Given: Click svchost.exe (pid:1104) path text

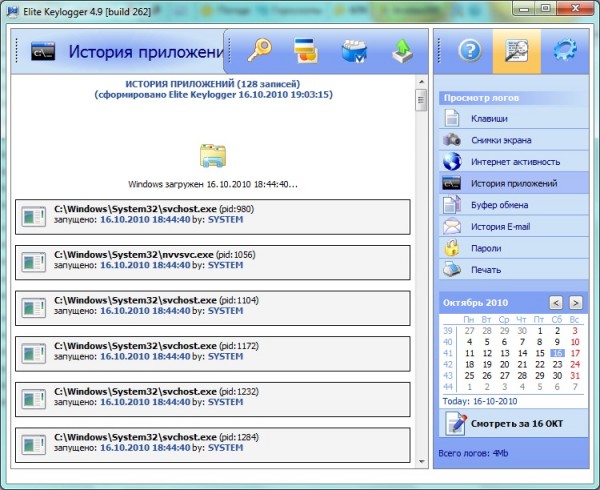Looking at the screenshot, I should coord(157,300).
